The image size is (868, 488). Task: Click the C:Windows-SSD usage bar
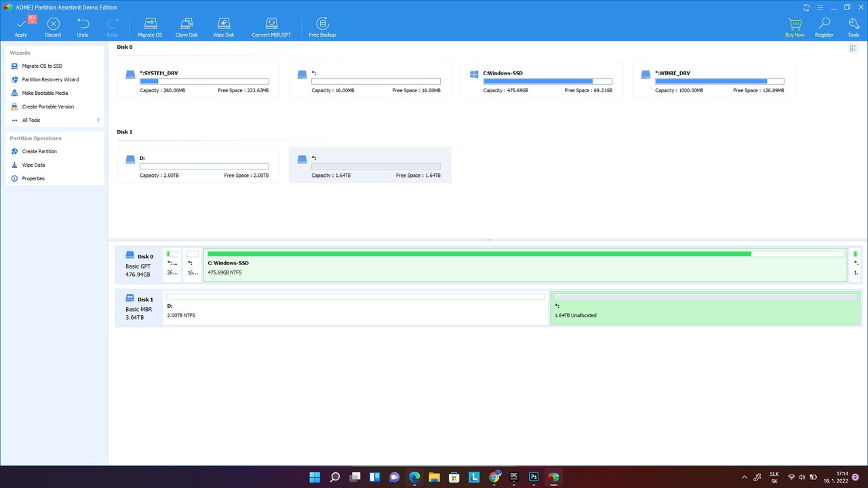tap(548, 81)
